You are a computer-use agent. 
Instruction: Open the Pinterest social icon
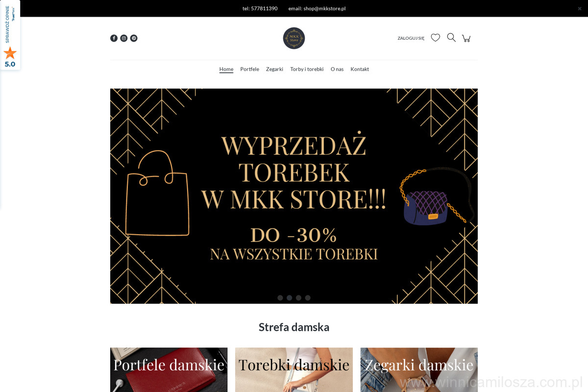tap(134, 38)
